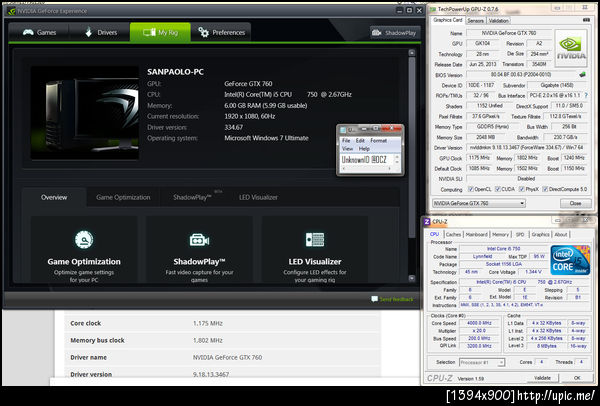600x406 pixels.
Task: Toggle the PhysX checkbox in GPU-Z
Action: point(521,189)
